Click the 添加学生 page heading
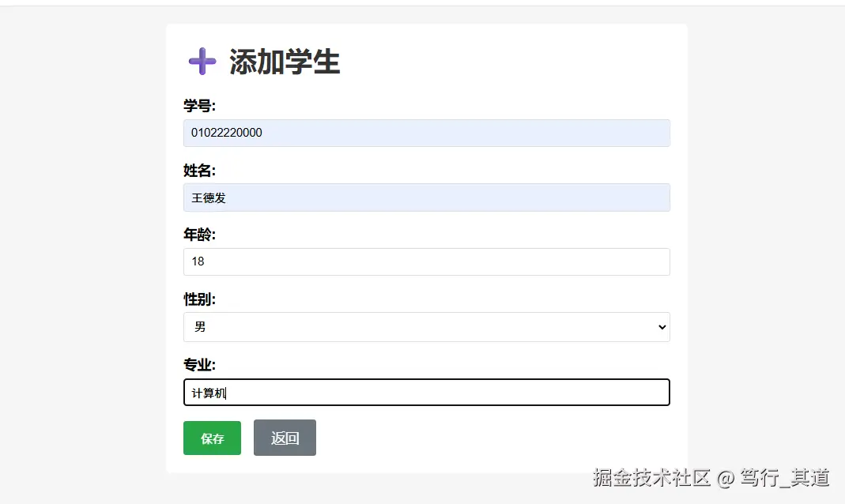845x504 pixels. click(284, 62)
